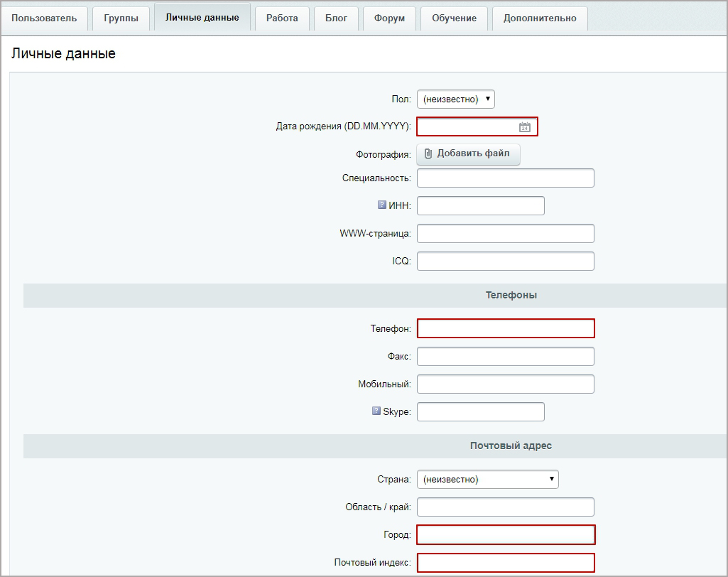Expand the Пол gender dropdown
This screenshot has width=728, height=577.
[x=455, y=99]
